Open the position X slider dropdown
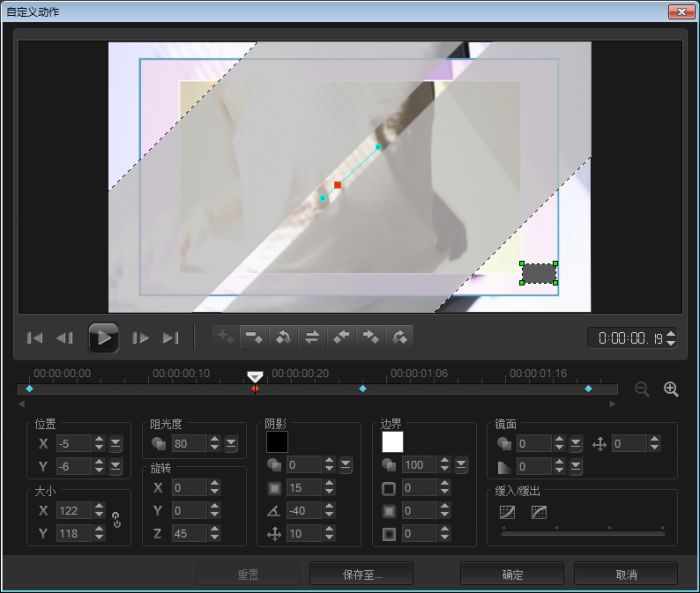This screenshot has height=593, width=700. (116, 443)
